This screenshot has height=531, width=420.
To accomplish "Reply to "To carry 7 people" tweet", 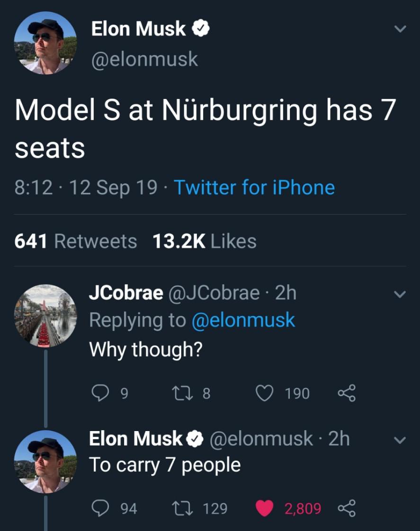I will (100, 508).
